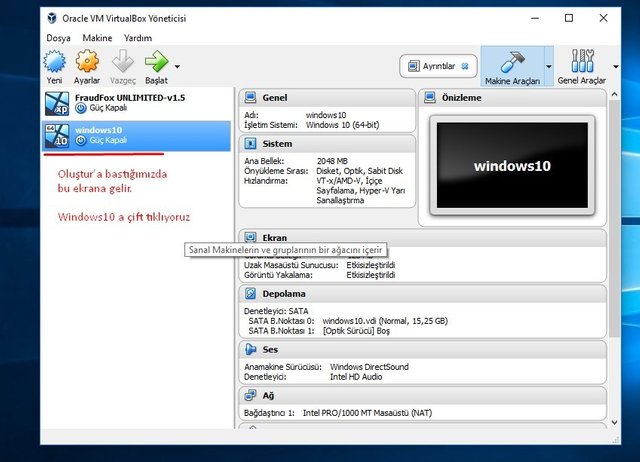Click the windows10 64-bit OS icon
This screenshot has width=640, height=462.
(x=57, y=136)
